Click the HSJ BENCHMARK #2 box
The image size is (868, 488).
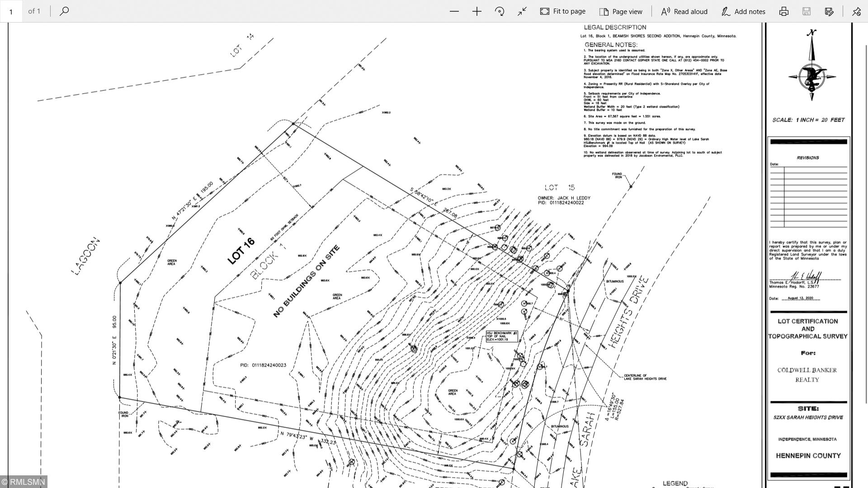point(502,336)
